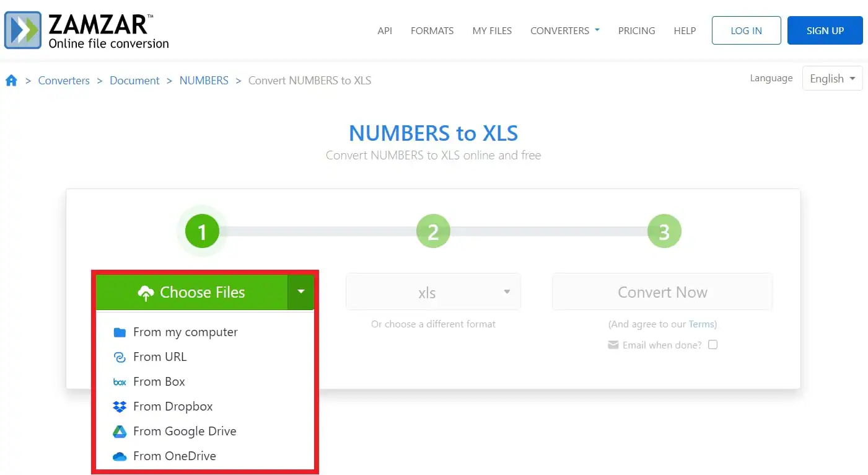Click the blue folder icon for my computer
868x475 pixels.
click(x=120, y=332)
